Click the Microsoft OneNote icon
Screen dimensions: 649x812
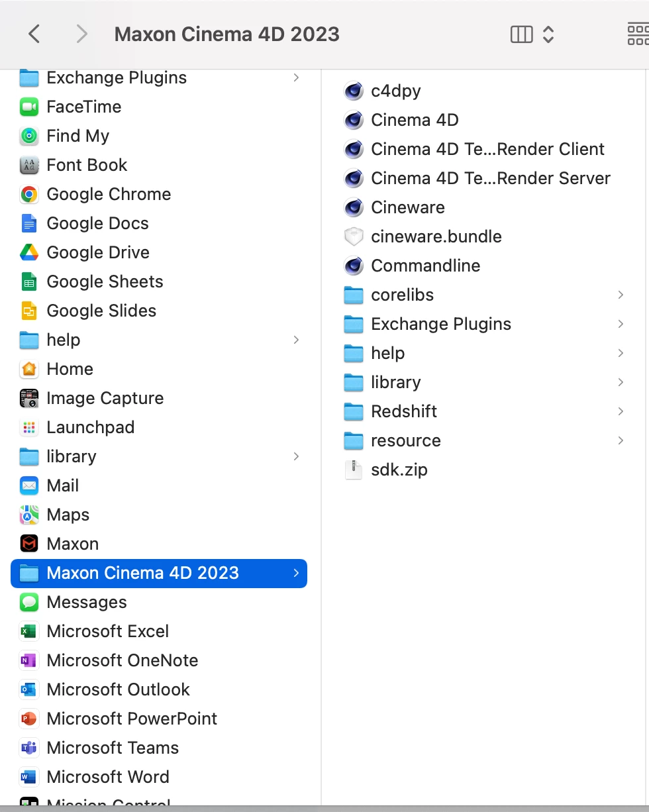point(29,660)
